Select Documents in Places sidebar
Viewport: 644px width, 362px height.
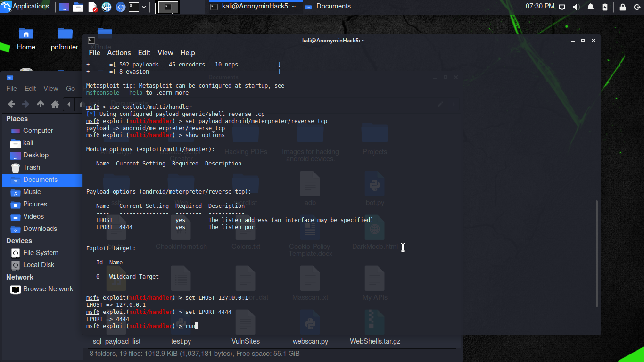tap(42, 180)
